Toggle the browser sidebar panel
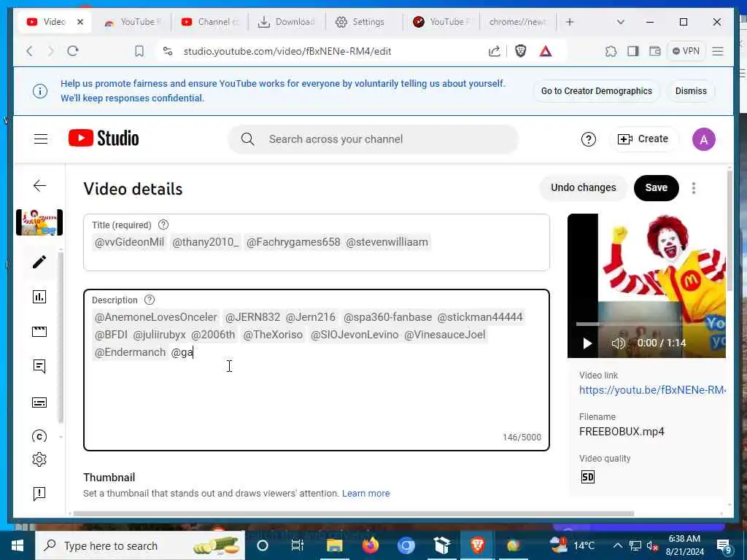The height and width of the screenshot is (560, 747). tap(633, 51)
